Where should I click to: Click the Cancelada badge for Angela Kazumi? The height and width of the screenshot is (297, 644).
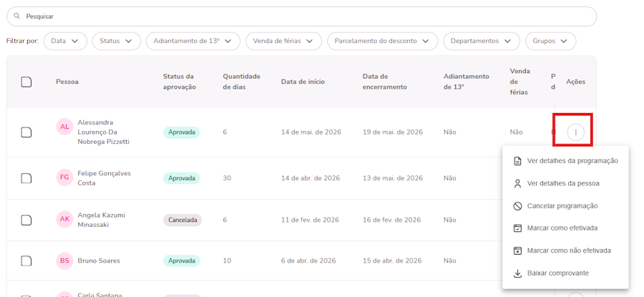[182, 220]
